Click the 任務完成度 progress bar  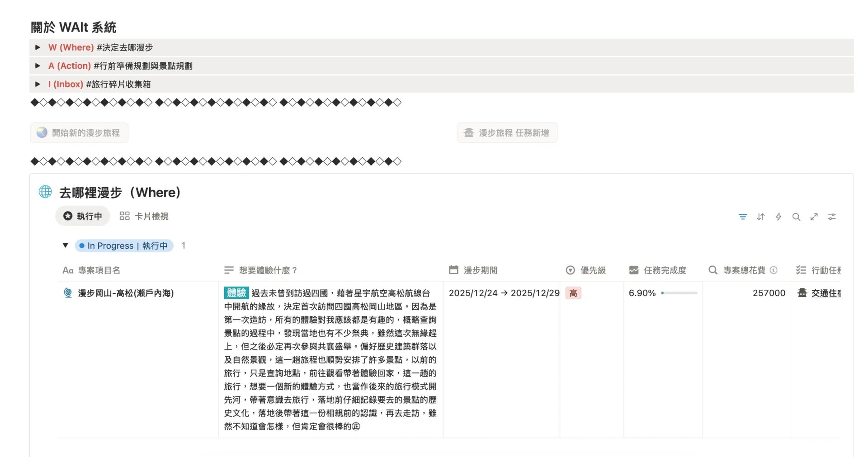tap(679, 293)
